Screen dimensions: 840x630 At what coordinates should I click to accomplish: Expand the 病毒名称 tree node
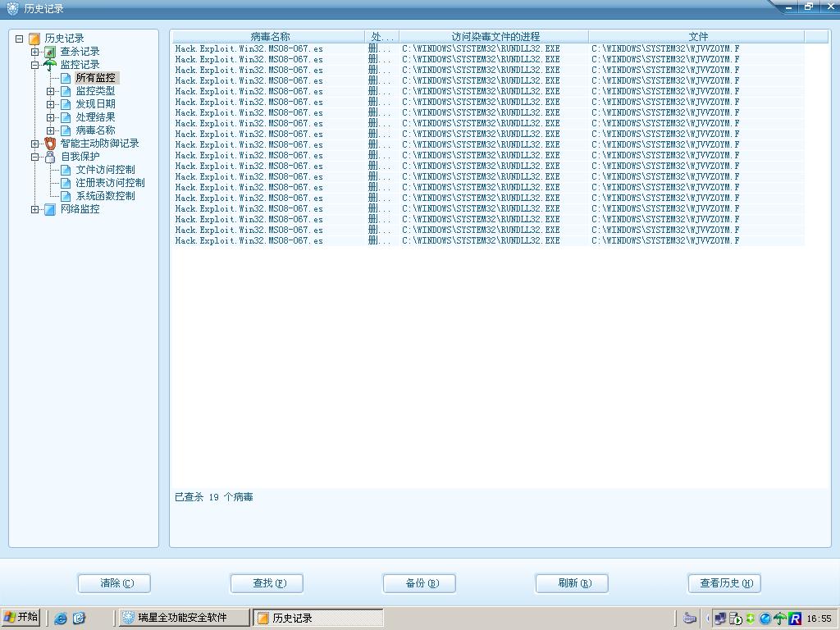click(50, 130)
